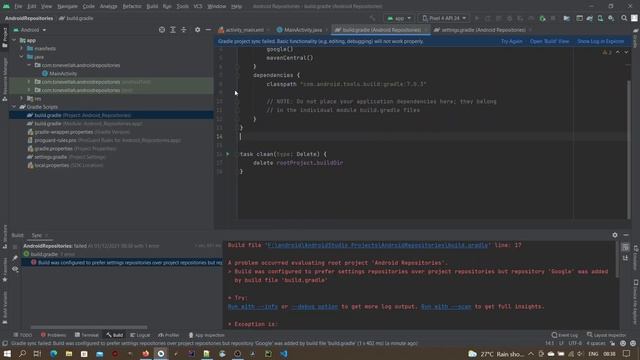
Task: Open build.gradle path link in error output
Action: [x=377, y=245]
